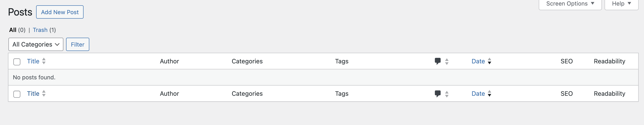This screenshot has height=125, width=644.
Task: Click the Date sort arrows in footer
Action: [x=489, y=94]
